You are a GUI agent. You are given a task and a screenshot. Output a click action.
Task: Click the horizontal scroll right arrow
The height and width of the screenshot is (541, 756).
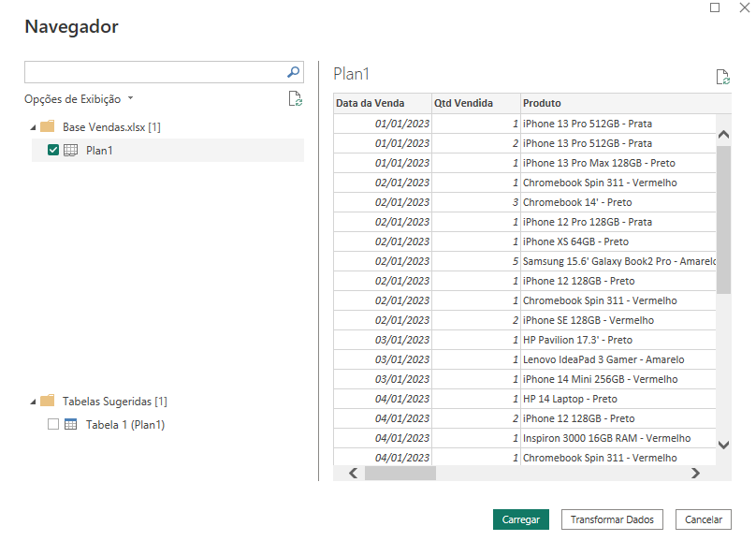(x=695, y=473)
